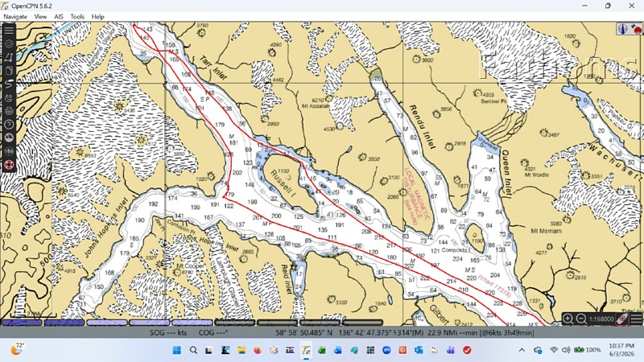Screen dimensions: 644x362
Task: Click the Rendu Inlet chart label
Action: click(422, 127)
